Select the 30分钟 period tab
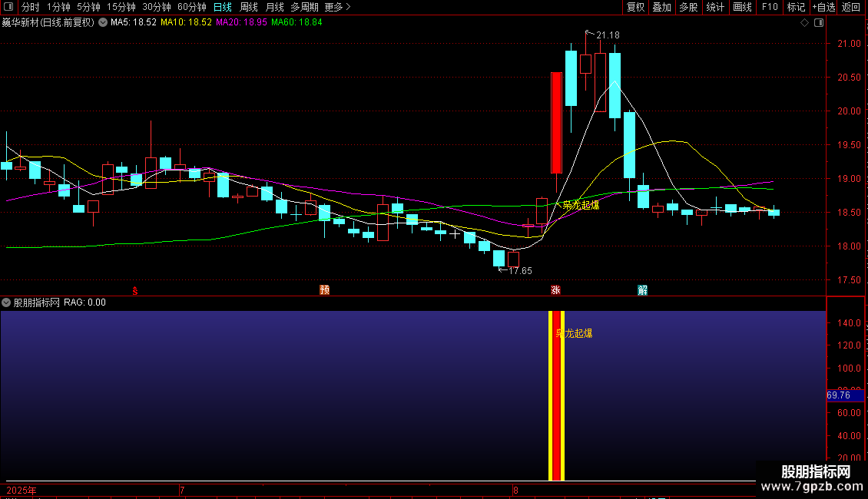The image size is (868, 499). pyautogui.click(x=156, y=7)
